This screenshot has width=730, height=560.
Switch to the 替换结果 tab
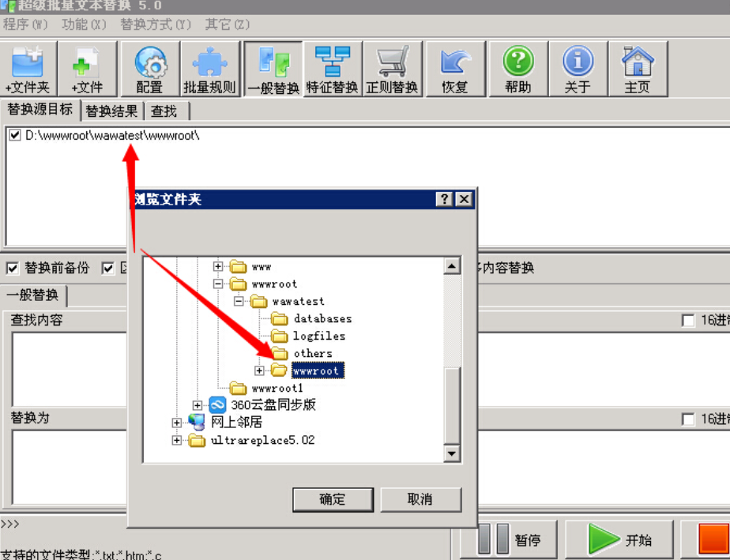112,111
